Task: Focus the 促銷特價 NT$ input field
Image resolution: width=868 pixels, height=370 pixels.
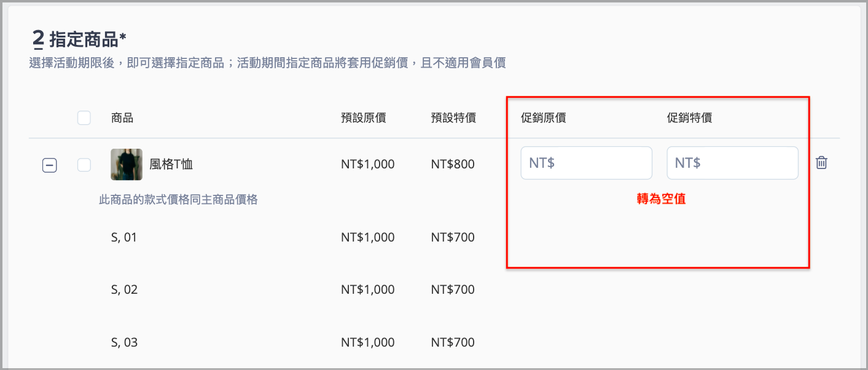Action: tap(732, 163)
